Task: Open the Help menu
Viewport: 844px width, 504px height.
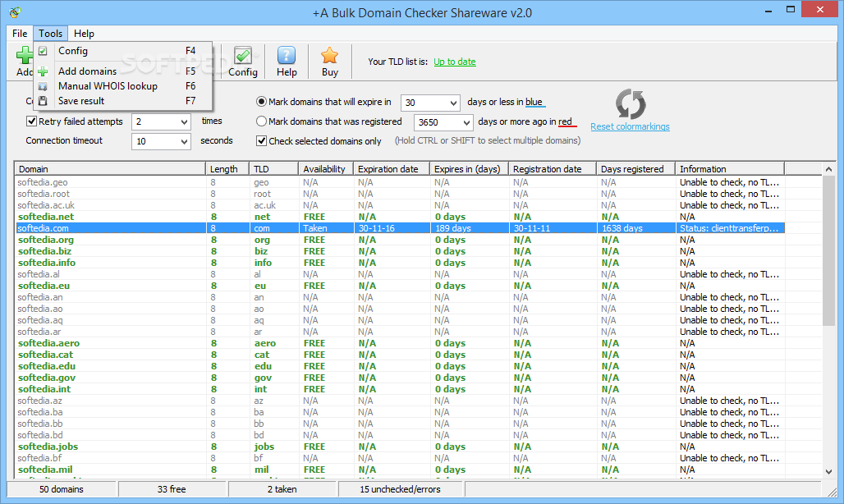Action: pyautogui.click(x=84, y=34)
